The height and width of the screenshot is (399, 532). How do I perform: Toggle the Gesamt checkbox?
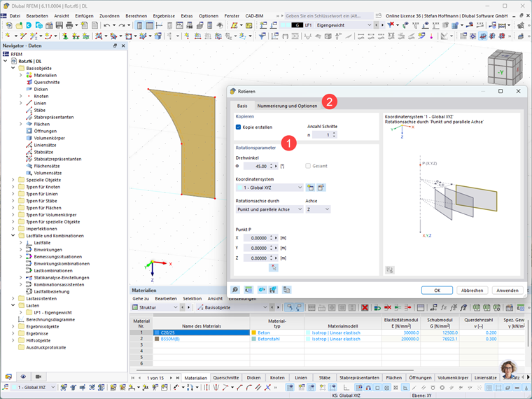point(308,166)
